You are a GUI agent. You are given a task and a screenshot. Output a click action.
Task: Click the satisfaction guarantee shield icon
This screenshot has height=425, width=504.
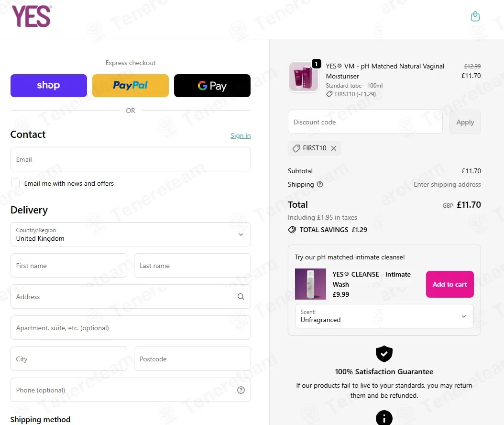coord(384,354)
